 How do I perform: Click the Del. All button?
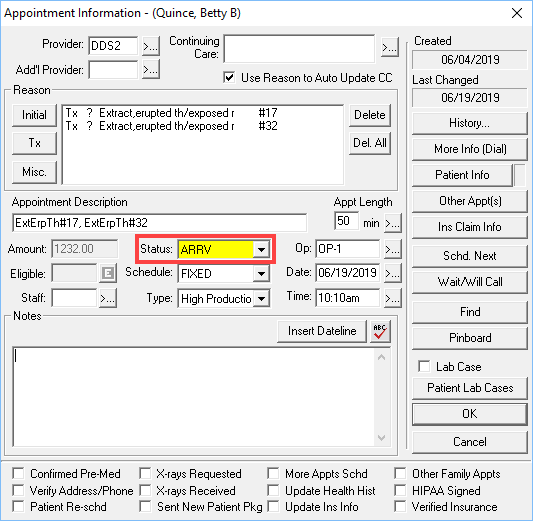(370, 143)
